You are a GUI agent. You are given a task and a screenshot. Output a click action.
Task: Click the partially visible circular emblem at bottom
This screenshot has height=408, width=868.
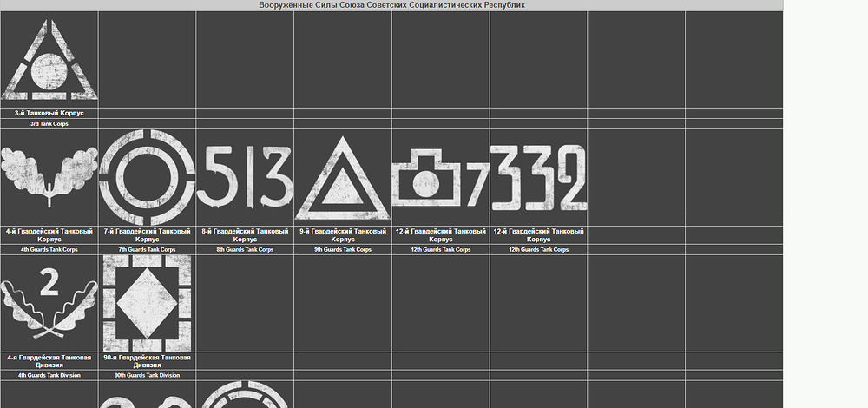[245, 394]
